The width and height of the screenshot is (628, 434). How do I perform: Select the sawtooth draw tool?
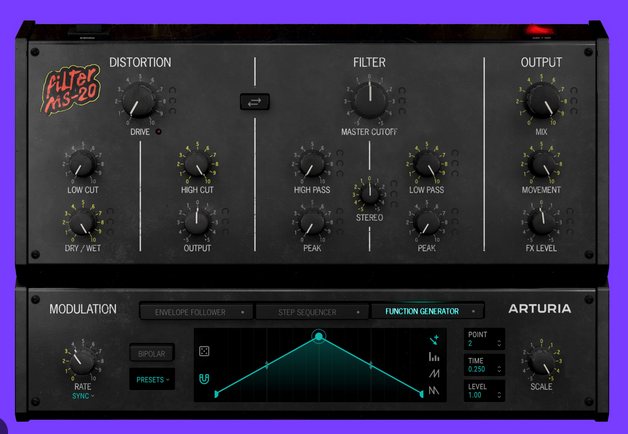[434, 390]
